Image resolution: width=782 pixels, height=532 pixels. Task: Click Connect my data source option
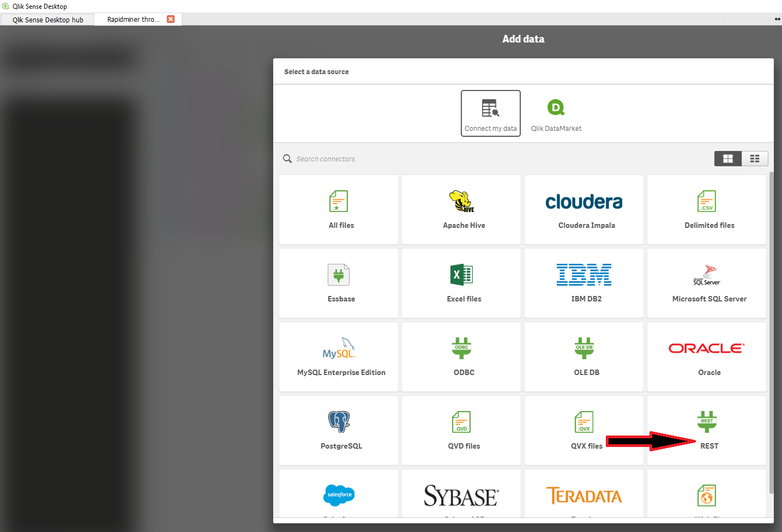(491, 113)
